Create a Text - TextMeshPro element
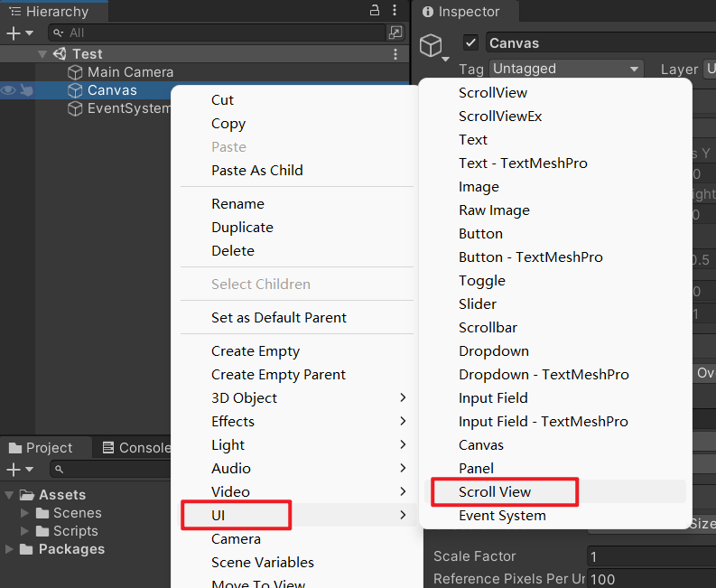 [523, 163]
